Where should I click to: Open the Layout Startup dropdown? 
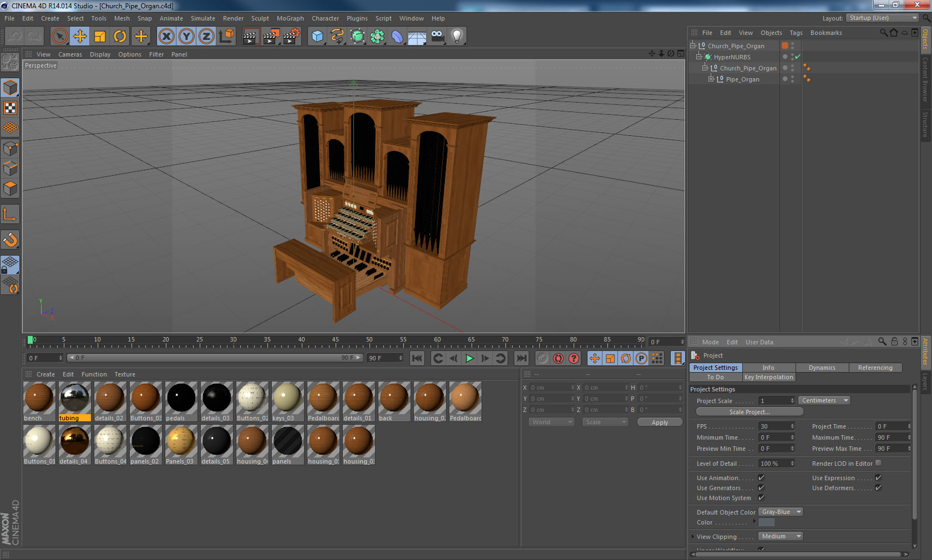click(x=883, y=18)
